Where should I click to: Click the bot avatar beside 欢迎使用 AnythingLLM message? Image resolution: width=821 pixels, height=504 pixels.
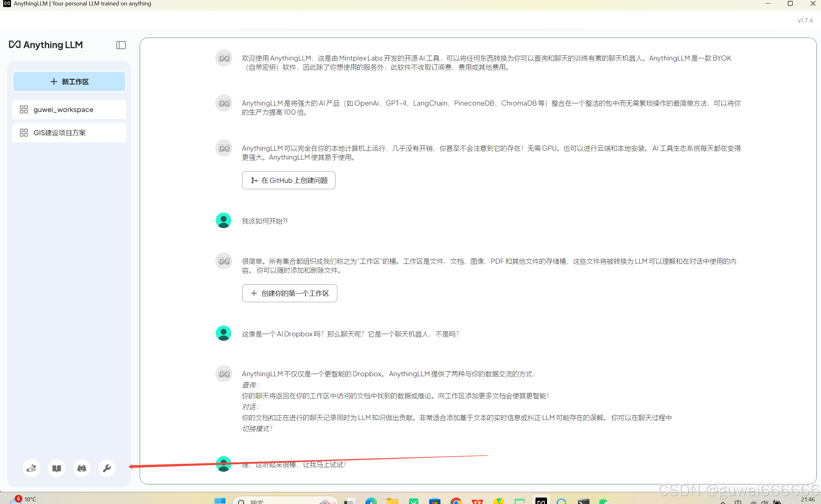(x=224, y=58)
